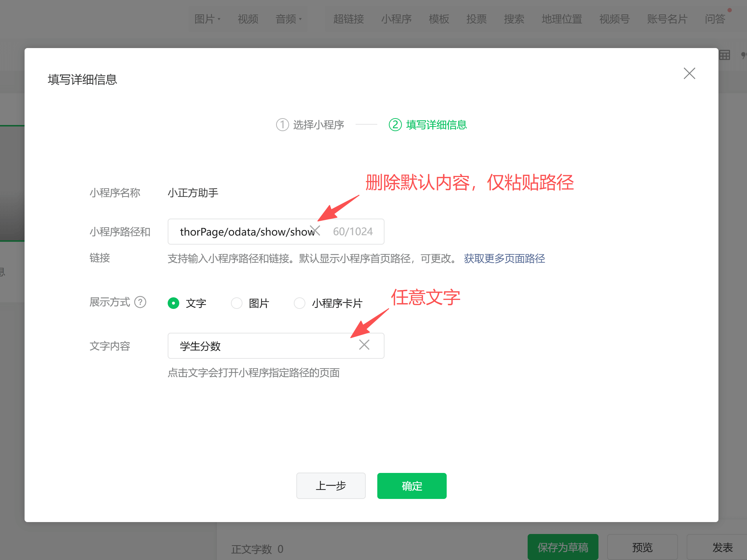
Task: Click 超链接 in the top toolbar
Action: (x=348, y=19)
